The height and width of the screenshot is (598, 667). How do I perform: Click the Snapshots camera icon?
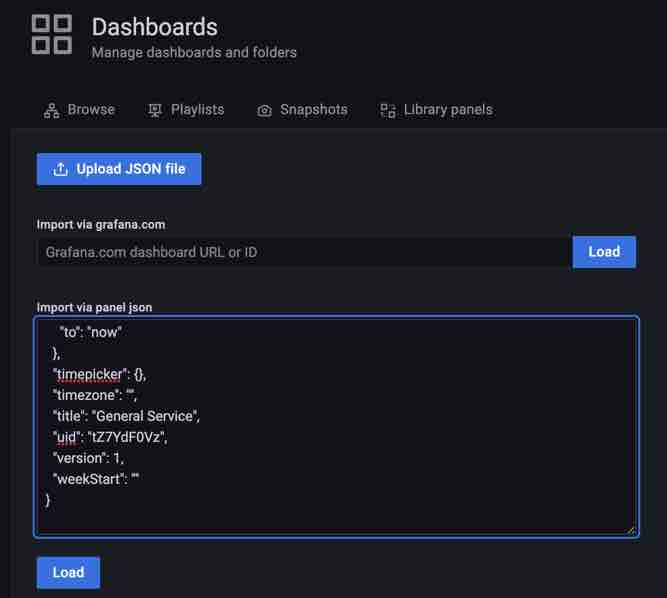pyautogui.click(x=264, y=110)
